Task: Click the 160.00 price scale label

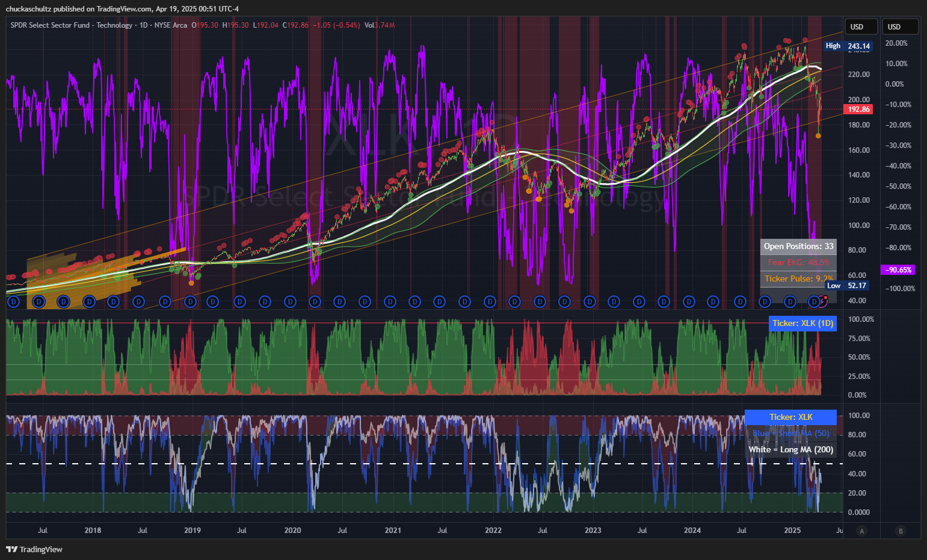Action: coord(859,150)
